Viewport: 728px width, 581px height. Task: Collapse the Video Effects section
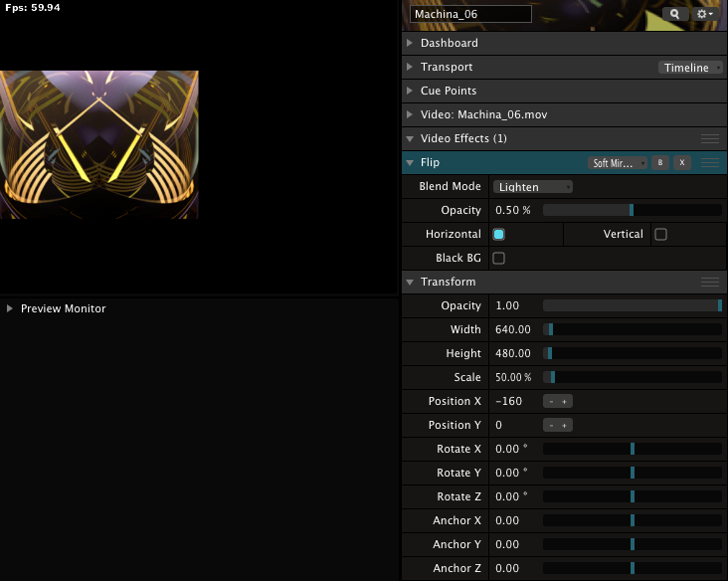pos(410,138)
